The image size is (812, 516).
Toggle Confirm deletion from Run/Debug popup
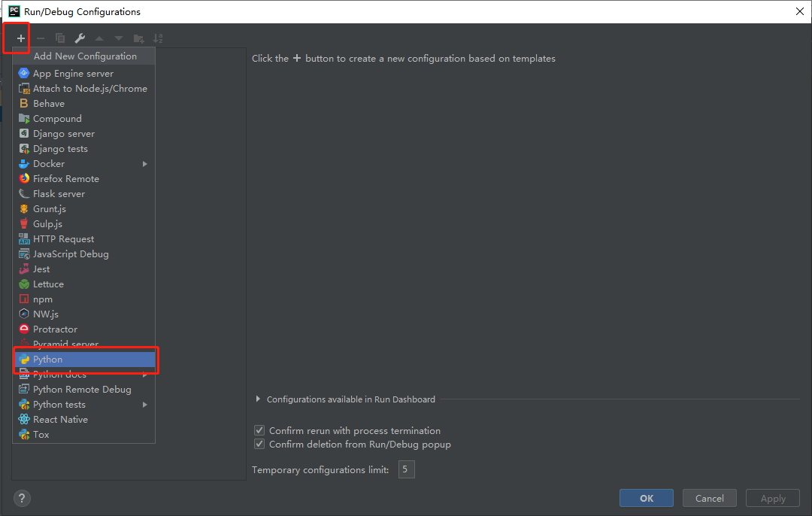tap(259, 444)
